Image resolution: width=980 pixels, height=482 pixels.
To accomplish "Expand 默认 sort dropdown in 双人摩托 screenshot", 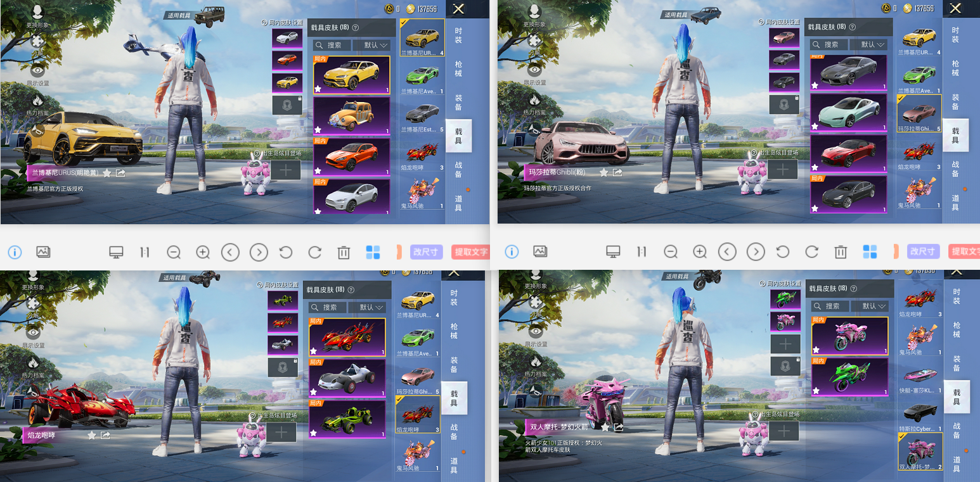I will (x=869, y=306).
